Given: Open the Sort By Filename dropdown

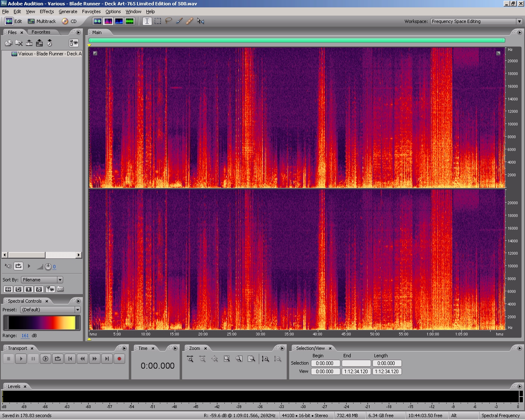Looking at the screenshot, I should pos(42,280).
